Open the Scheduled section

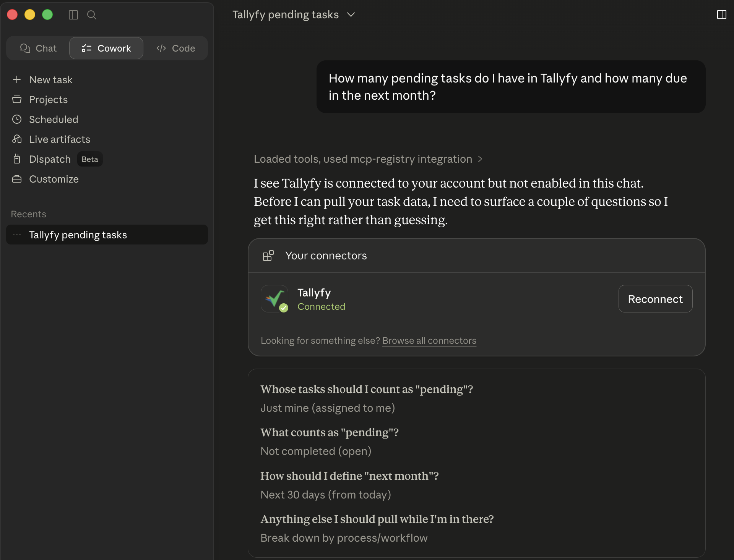[x=54, y=119]
